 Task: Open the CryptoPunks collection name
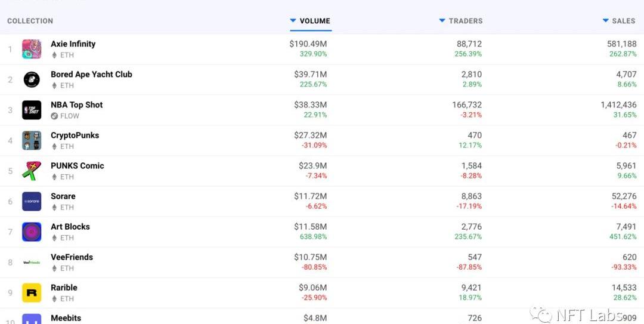[75, 135]
